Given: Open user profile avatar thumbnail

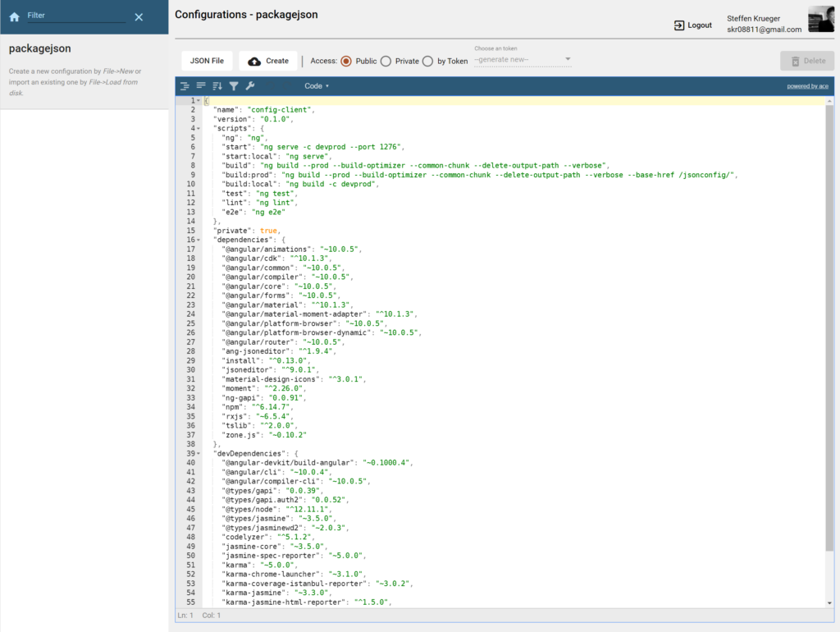Looking at the screenshot, I should point(820,20).
